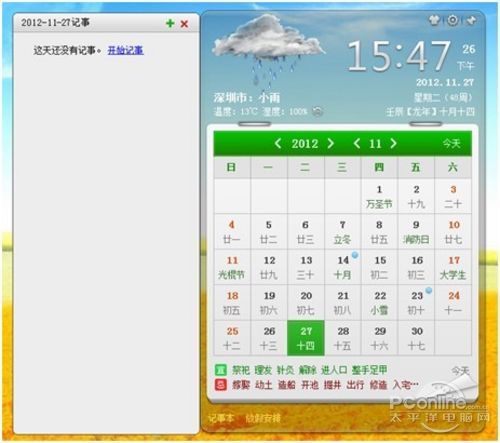Click the green 宜 almanac icon
Image resolution: width=500 pixels, height=443 pixels.
click(220, 370)
